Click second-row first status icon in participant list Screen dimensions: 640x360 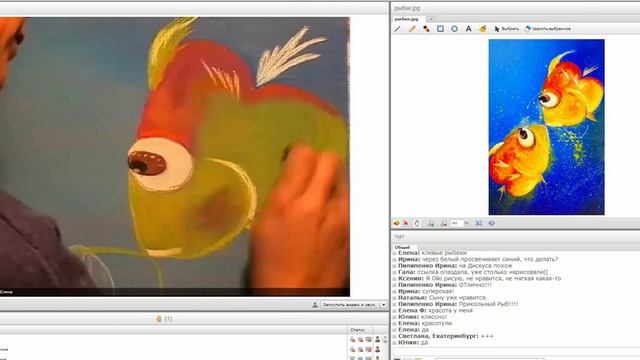tap(353, 349)
